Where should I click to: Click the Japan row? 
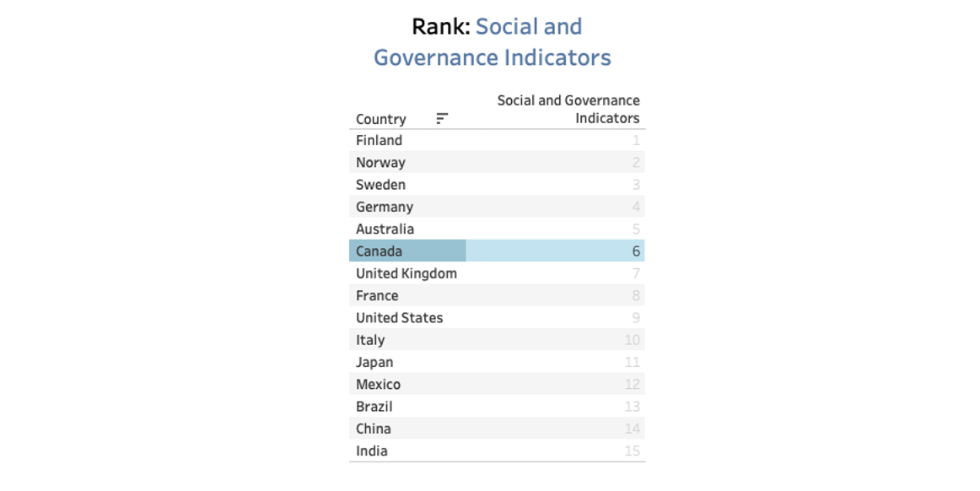pos(497,362)
